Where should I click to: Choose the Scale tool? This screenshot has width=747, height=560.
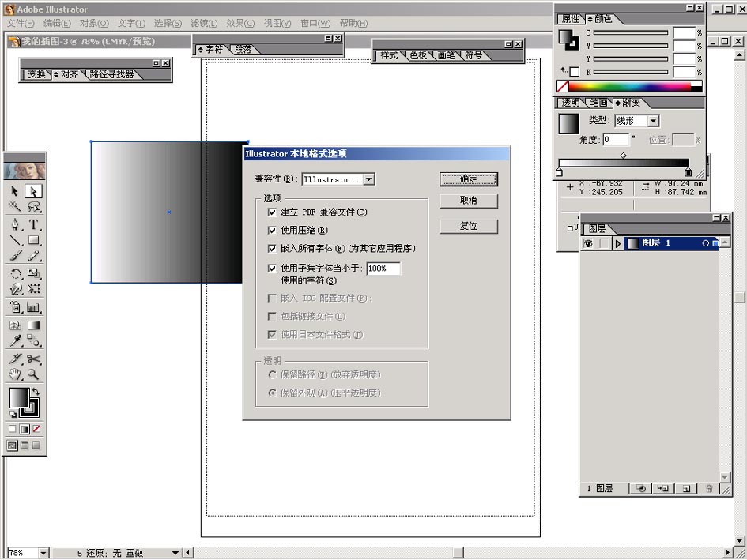pos(33,273)
